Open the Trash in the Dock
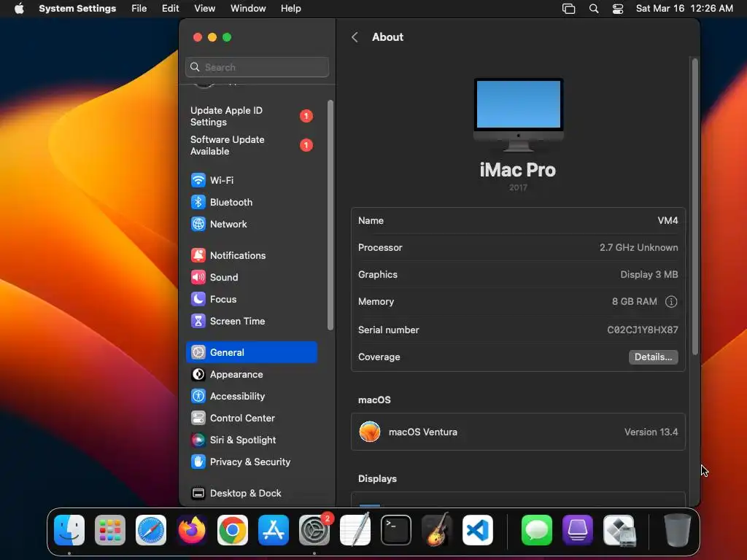This screenshot has width=747, height=560. click(678, 530)
